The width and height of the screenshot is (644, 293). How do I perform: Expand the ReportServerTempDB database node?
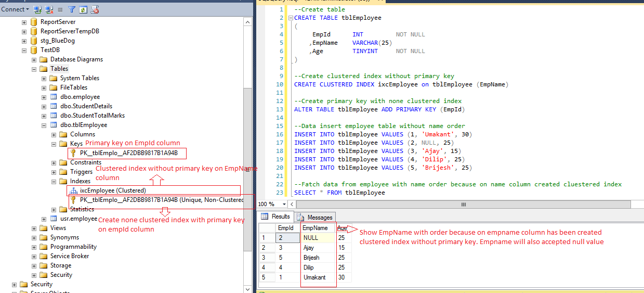click(24, 31)
